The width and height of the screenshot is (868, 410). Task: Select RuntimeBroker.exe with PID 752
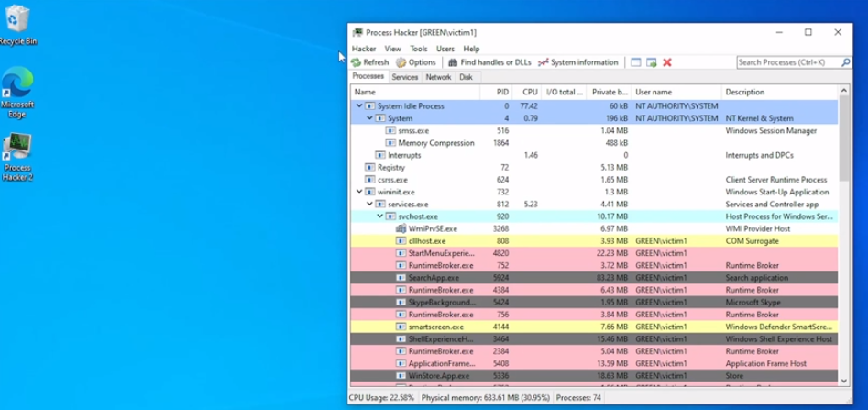point(595,265)
